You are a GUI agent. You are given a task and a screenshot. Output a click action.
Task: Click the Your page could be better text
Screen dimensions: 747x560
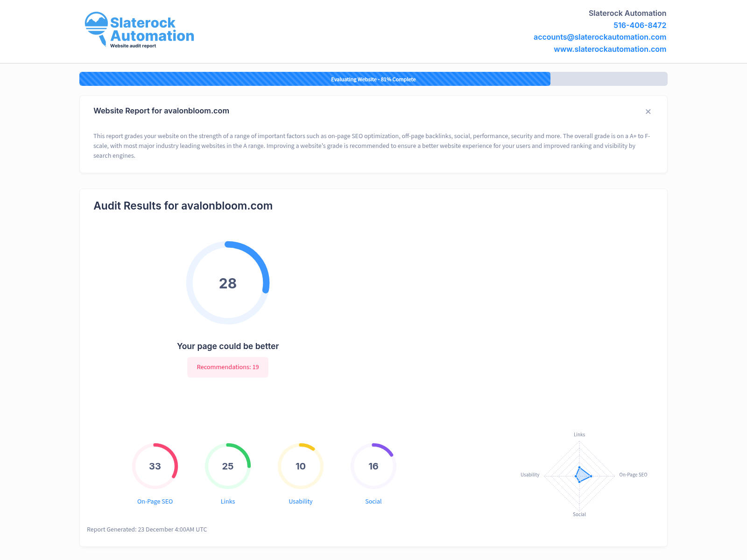pyautogui.click(x=228, y=346)
